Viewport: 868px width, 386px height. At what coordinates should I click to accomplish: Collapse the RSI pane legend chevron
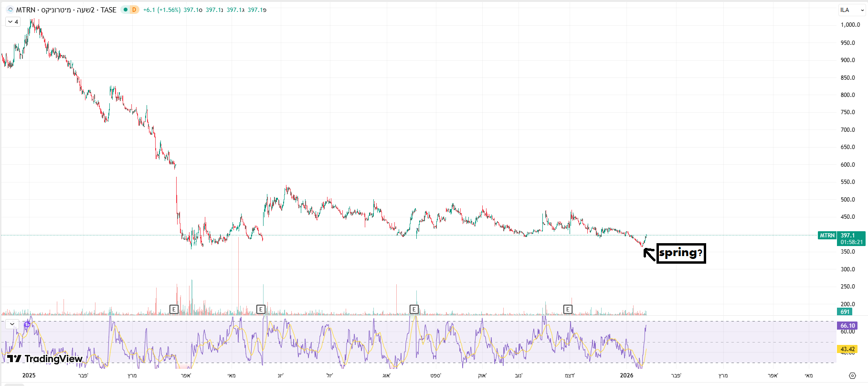[12, 324]
